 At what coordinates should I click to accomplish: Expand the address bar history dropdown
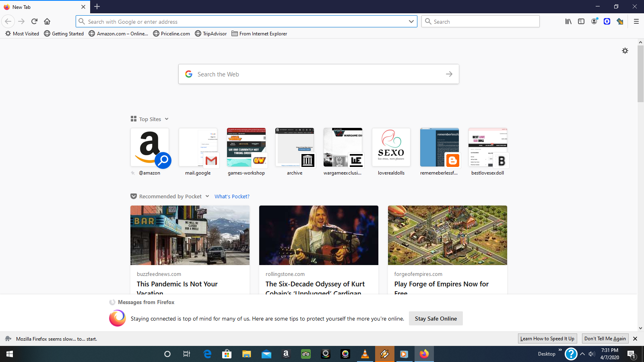coord(411,22)
